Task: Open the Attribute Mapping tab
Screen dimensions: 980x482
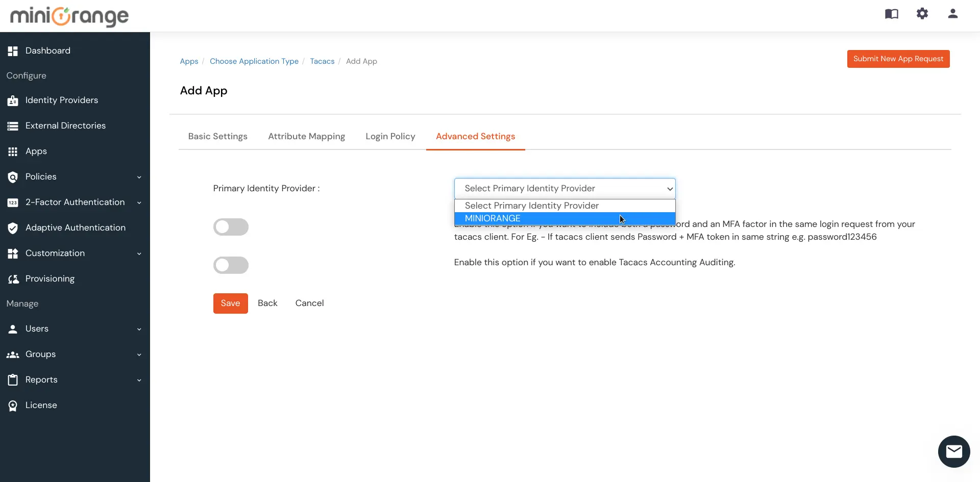Action: coord(306,136)
